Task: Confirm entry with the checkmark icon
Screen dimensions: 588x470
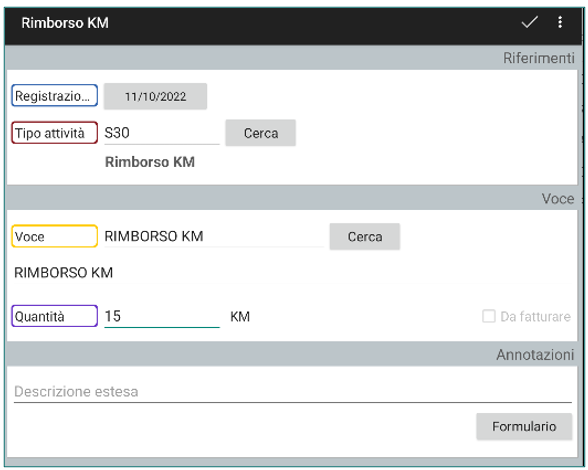Action: pos(529,23)
